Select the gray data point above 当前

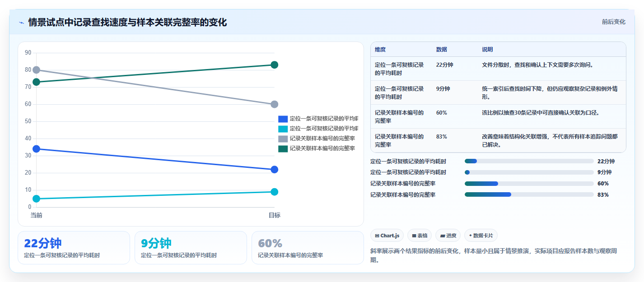pyautogui.click(x=37, y=70)
